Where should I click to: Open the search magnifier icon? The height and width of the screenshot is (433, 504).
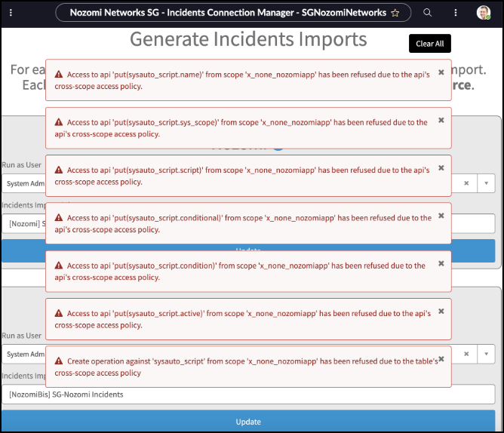(x=427, y=13)
